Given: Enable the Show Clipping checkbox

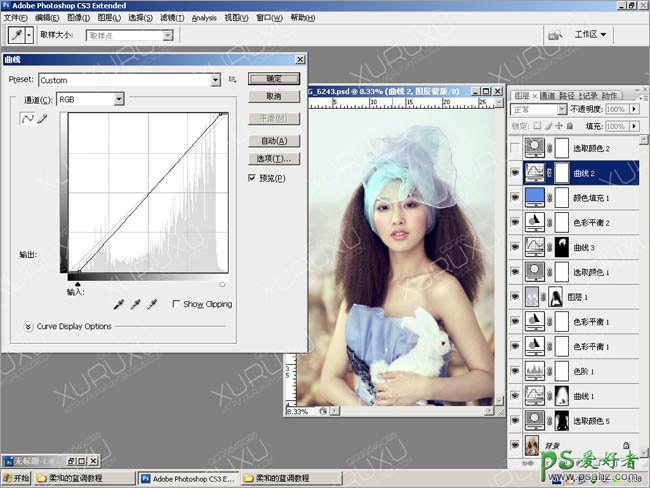Looking at the screenshot, I should point(176,304).
